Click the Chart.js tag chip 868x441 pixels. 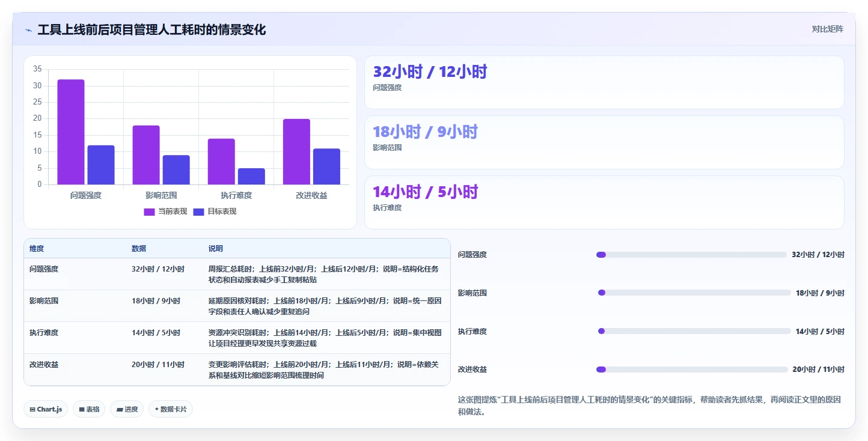[x=46, y=409]
